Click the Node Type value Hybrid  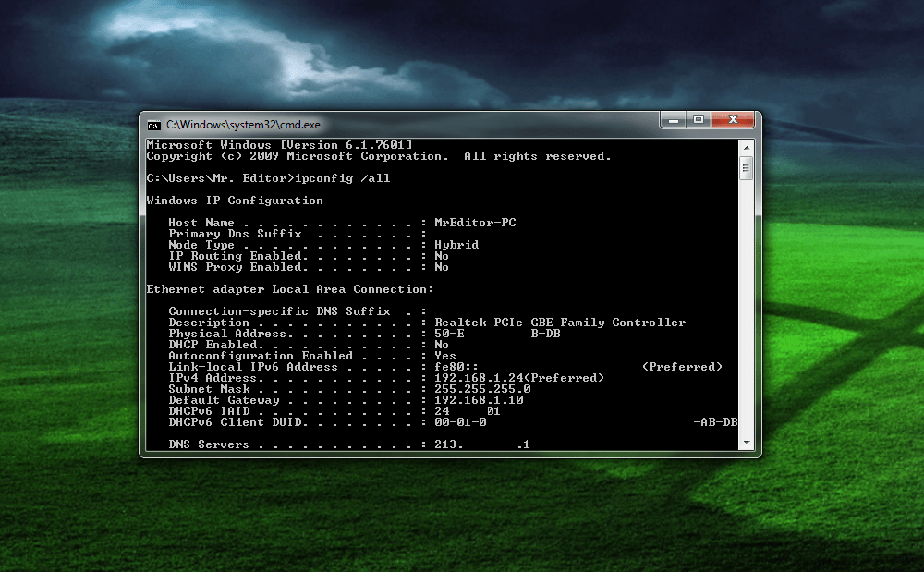click(456, 245)
